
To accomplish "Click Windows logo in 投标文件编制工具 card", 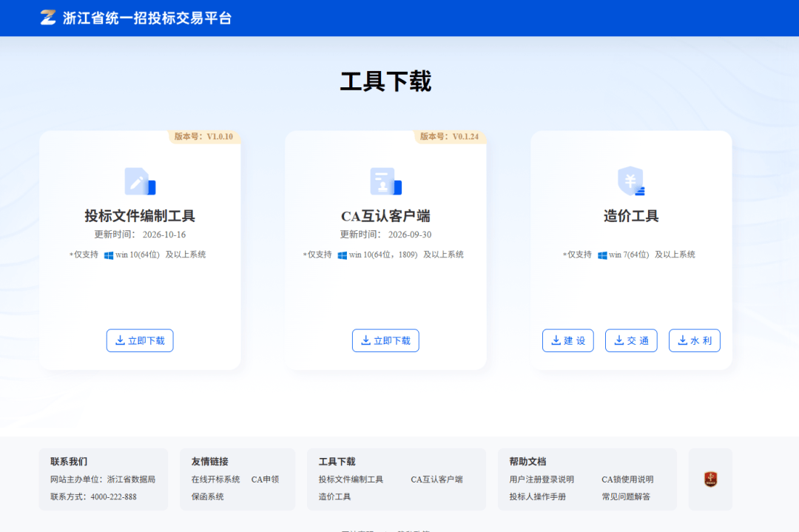I will point(109,255).
